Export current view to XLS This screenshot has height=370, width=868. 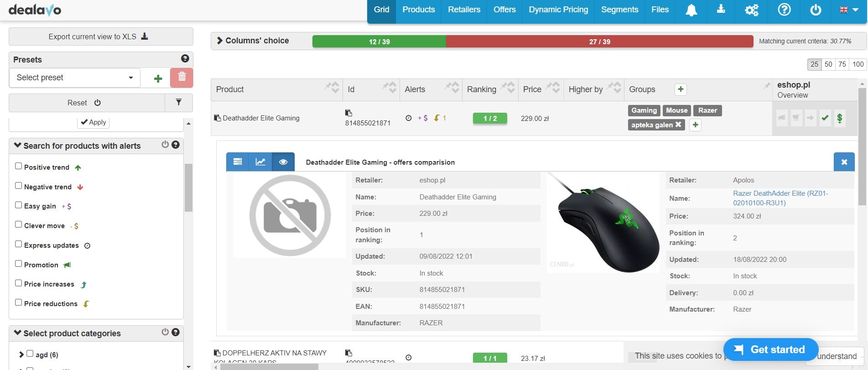[101, 36]
